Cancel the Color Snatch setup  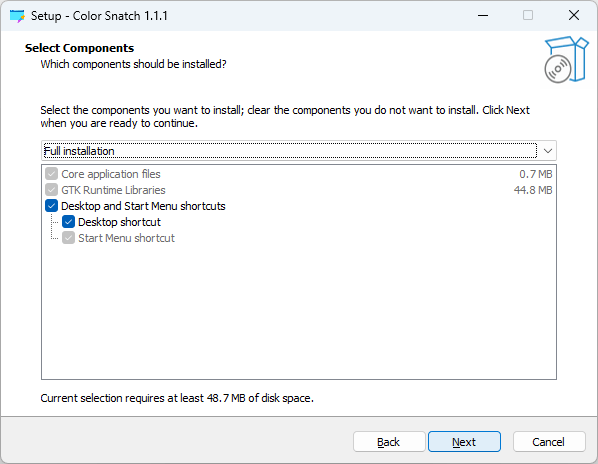(x=549, y=442)
